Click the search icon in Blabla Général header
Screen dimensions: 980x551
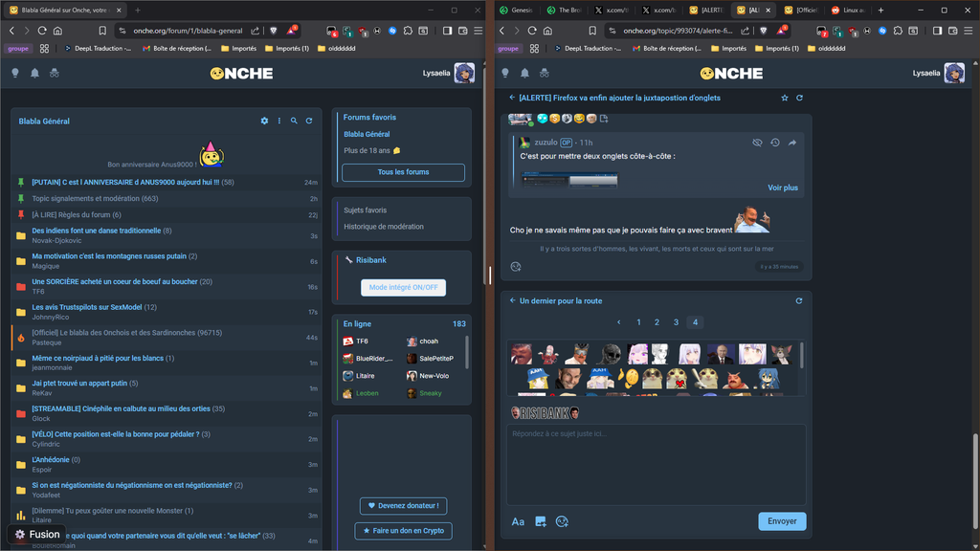point(294,121)
